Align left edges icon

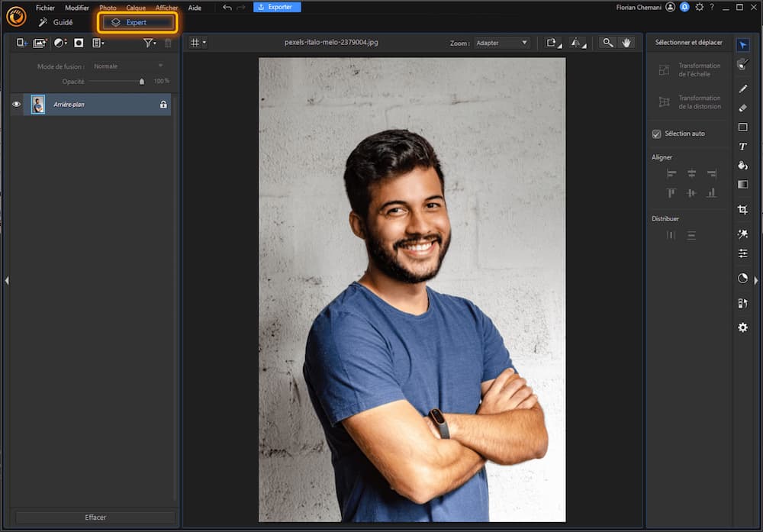(x=671, y=174)
